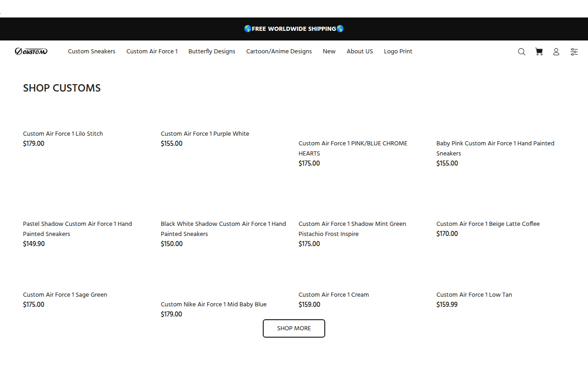Screen dimensions: 588x368
Task: Open Custom Nike Air Force 1 Mid Baby Blue
Action: coord(214,305)
